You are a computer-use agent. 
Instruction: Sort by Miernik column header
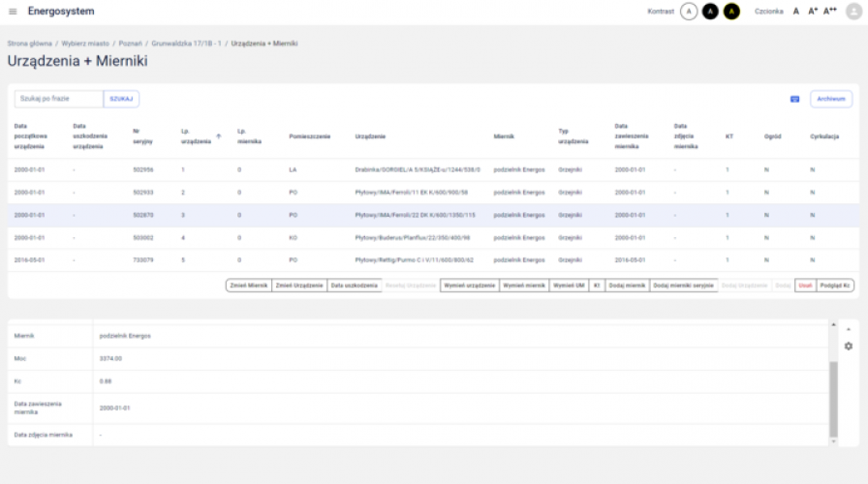click(x=504, y=136)
